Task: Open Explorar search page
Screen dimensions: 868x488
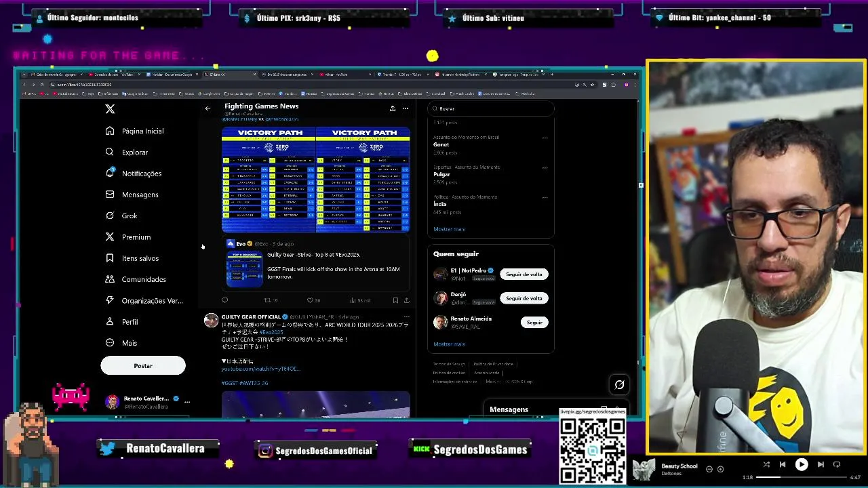Action: 127,152
